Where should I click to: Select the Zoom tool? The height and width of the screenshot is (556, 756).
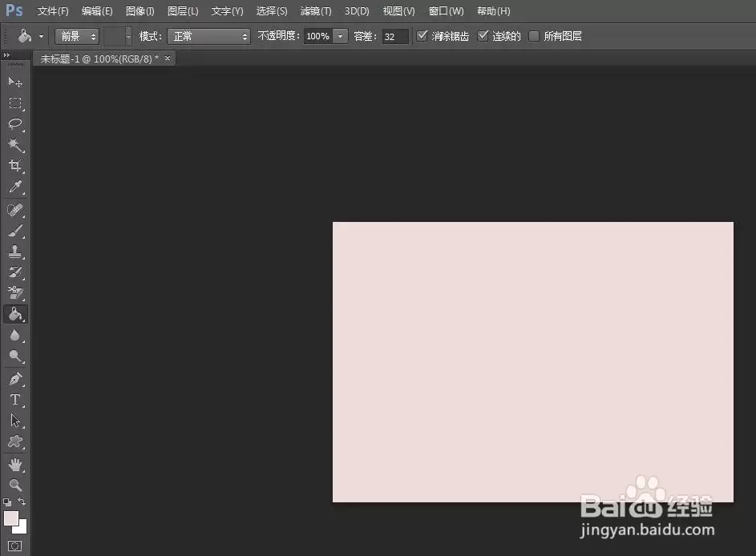pyautogui.click(x=15, y=485)
